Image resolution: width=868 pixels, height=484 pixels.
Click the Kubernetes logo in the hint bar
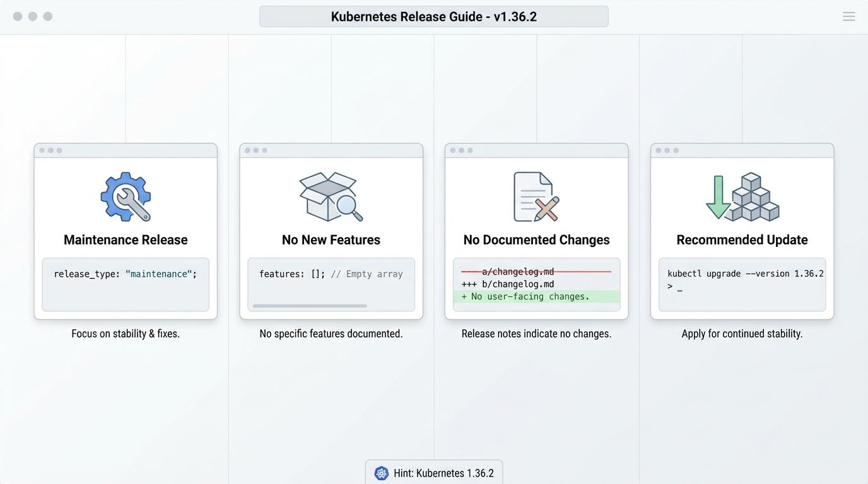(x=382, y=473)
